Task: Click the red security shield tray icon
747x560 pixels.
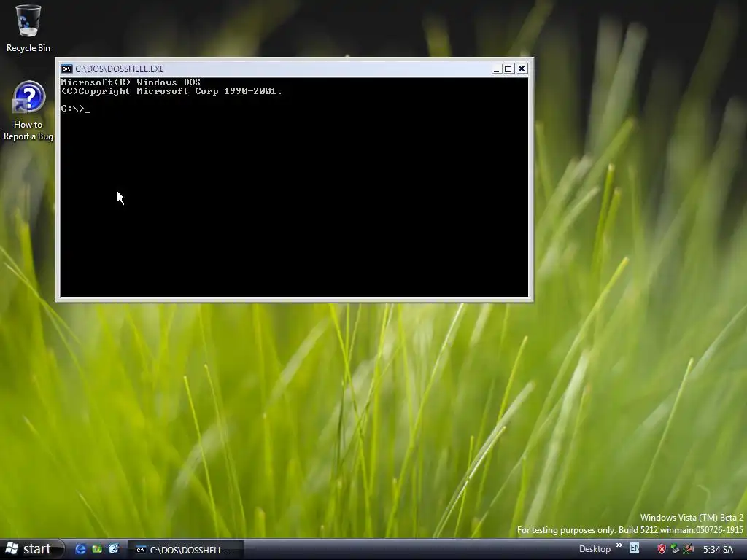Action: pyautogui.click(x=661, y=549)
